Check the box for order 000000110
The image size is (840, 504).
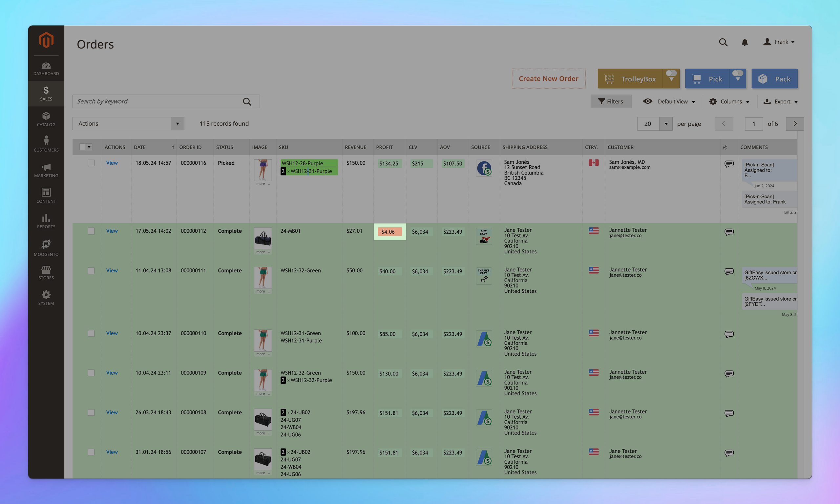[91, 333]
